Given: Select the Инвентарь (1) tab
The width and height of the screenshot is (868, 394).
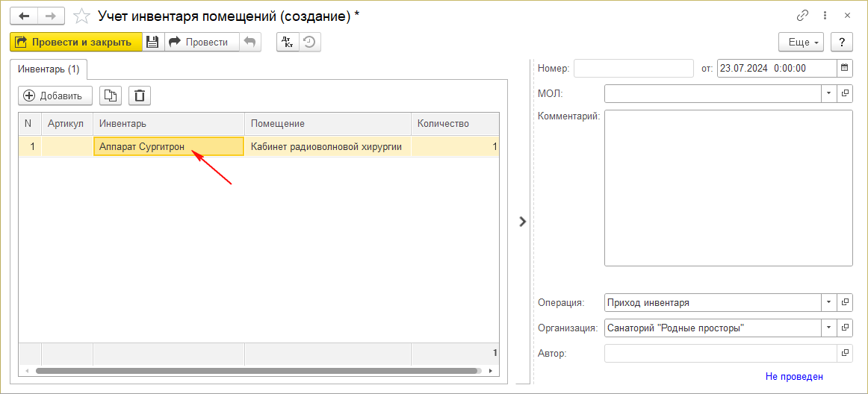Looking at the screenshot, I should [49, 69].
